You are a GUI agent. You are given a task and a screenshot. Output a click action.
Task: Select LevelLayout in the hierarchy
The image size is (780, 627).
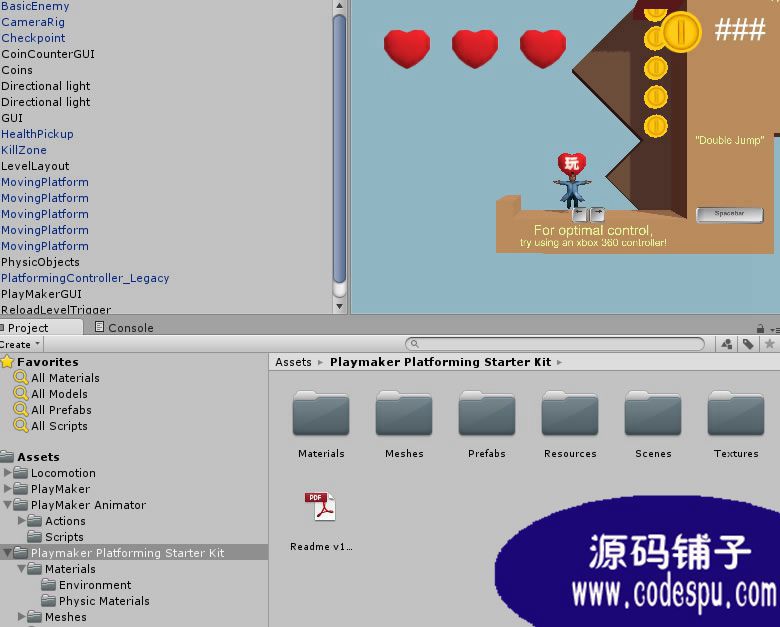coord(35,166)
